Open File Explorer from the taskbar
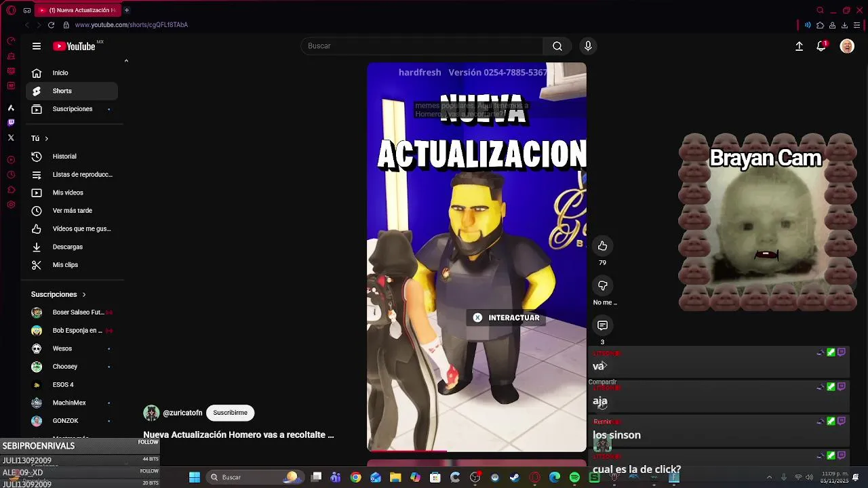 [395, 477]
